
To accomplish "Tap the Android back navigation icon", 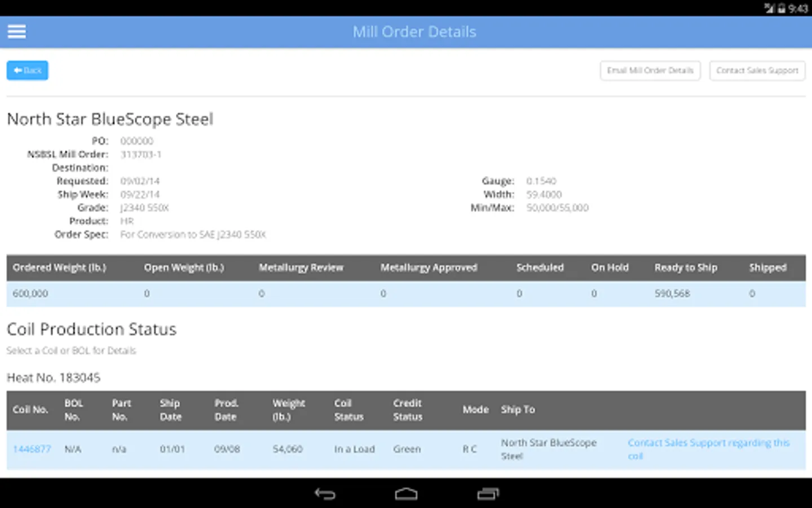I will point(325,494).
